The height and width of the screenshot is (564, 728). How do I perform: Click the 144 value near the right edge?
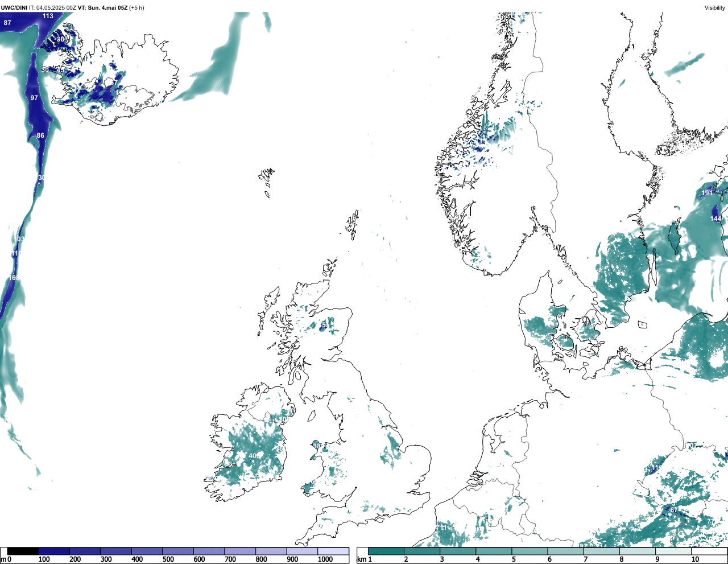pyautogui.click(x=715, y=219)
